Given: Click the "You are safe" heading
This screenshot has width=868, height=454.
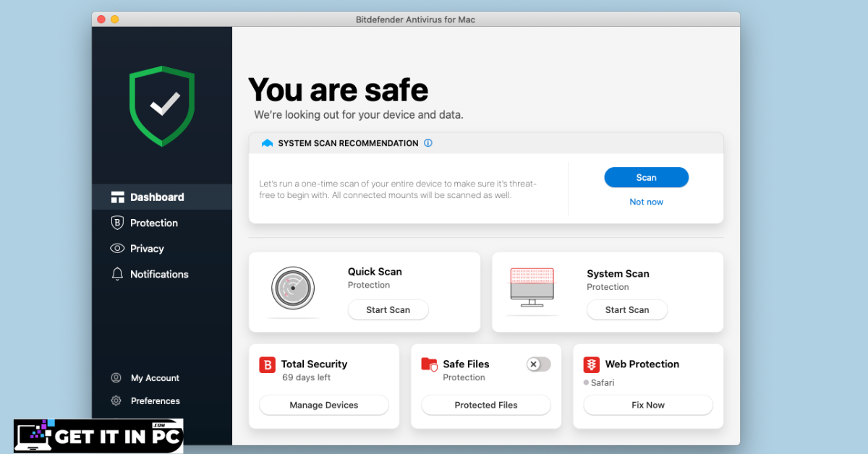Looking at the screenshot, I should point(339,90).
